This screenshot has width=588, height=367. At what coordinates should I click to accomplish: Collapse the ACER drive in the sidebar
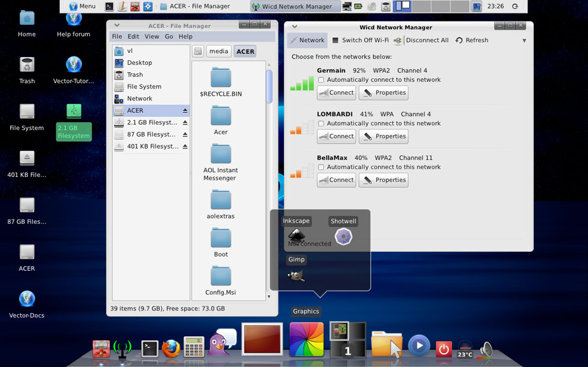pyautogui.click(x=186, y=110)
